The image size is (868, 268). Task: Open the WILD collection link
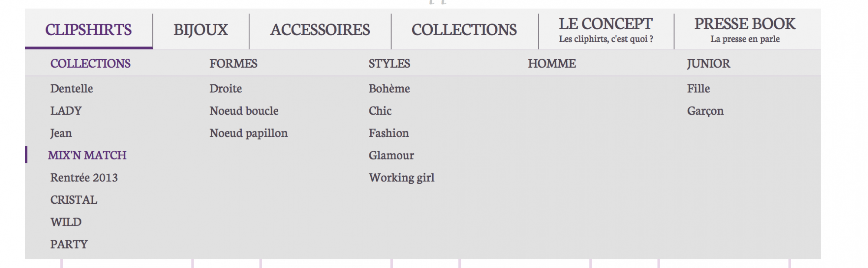(66, 222)
